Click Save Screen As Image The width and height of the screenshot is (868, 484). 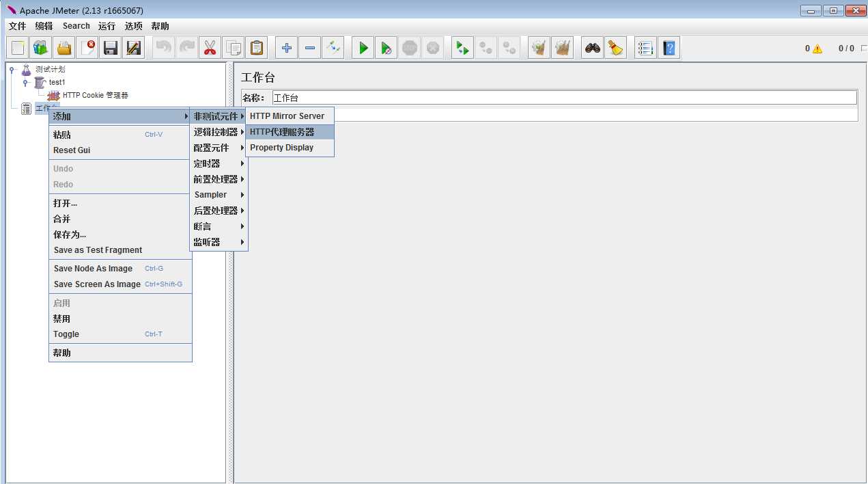pos(120,284)
